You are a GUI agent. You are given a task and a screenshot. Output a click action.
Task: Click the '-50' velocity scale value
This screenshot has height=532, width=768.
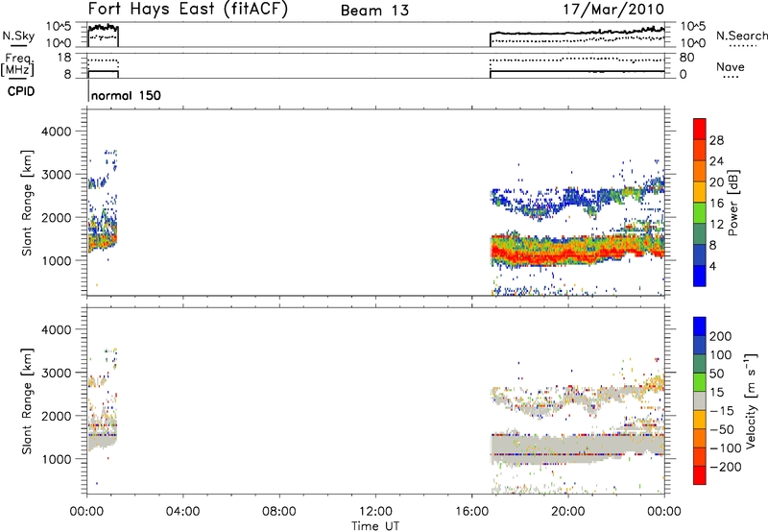click(721, 429)
